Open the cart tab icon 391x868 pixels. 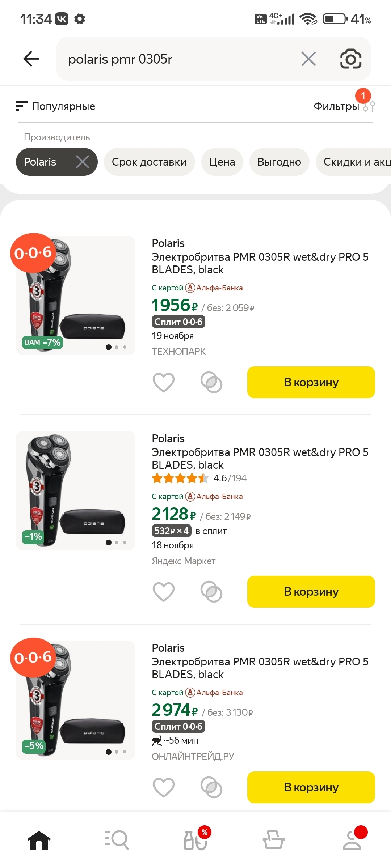[273, 840]
